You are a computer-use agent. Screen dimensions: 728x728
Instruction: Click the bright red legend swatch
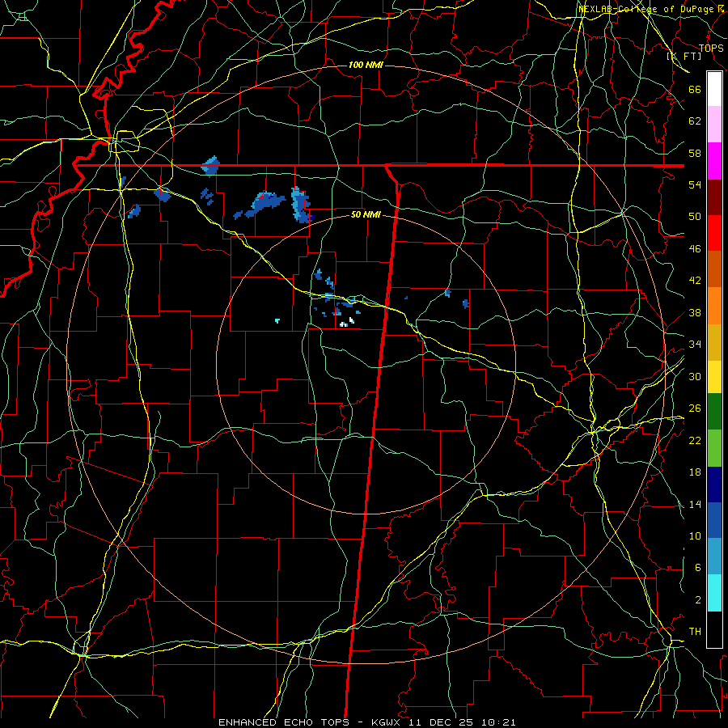pyautogui.click(x=714, y=233)
